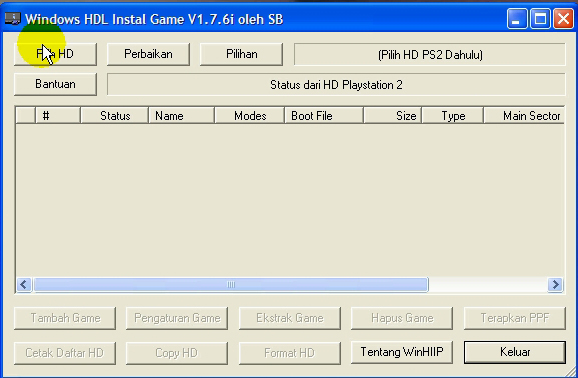The height and width of the screenshot is (378, 578).
Task: Click the 'Status dari HD Playstation 2' field
Action: click(336, 84)
